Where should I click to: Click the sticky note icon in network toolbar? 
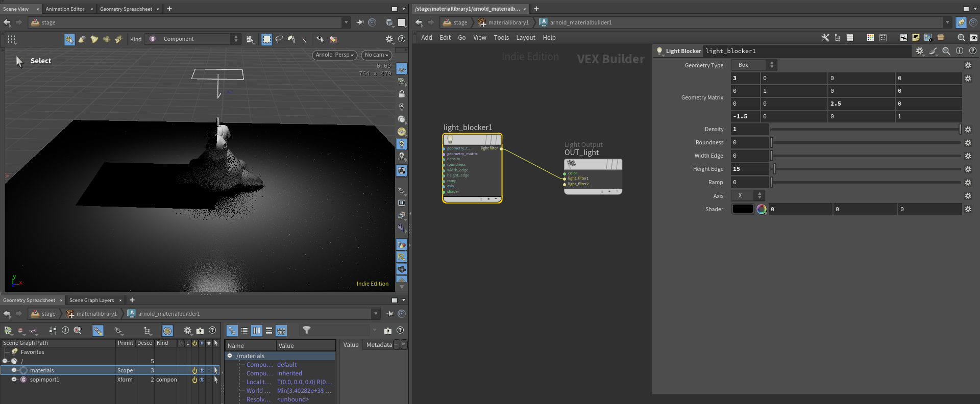point(916,38)
